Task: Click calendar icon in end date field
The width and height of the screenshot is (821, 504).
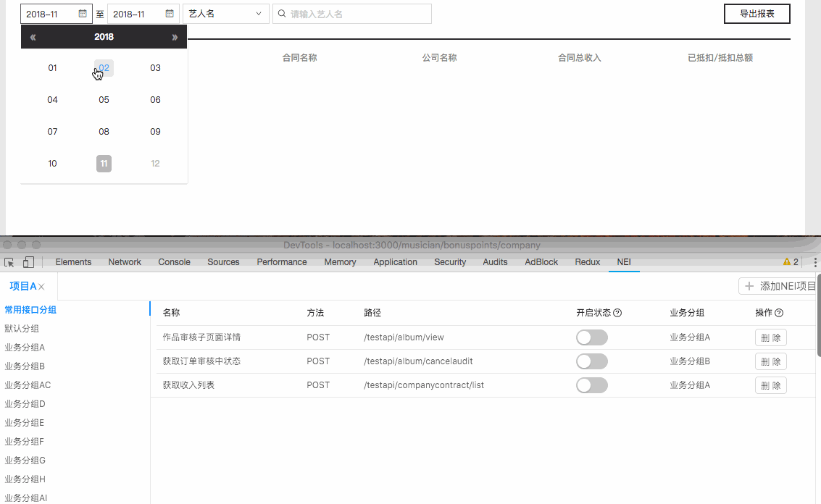Action: (x=170, y=14)
